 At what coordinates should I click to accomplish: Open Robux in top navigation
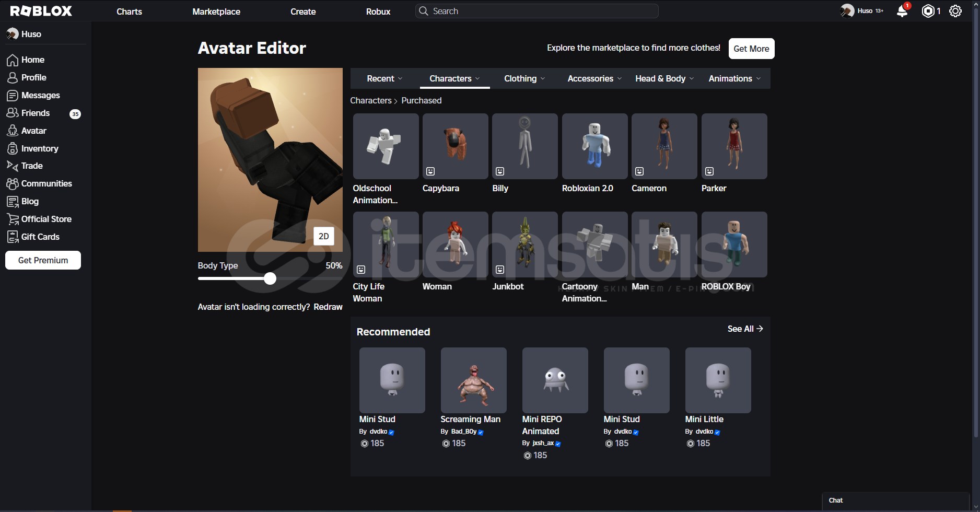click(378, 11)
